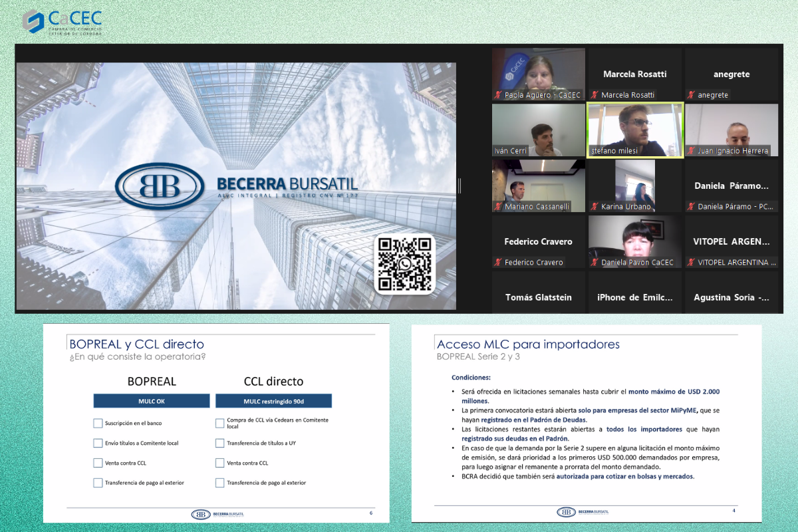The image size is (798, 532).
Task: Click the 'BOPREAL' column heading
Action: (x=152, y=381)
